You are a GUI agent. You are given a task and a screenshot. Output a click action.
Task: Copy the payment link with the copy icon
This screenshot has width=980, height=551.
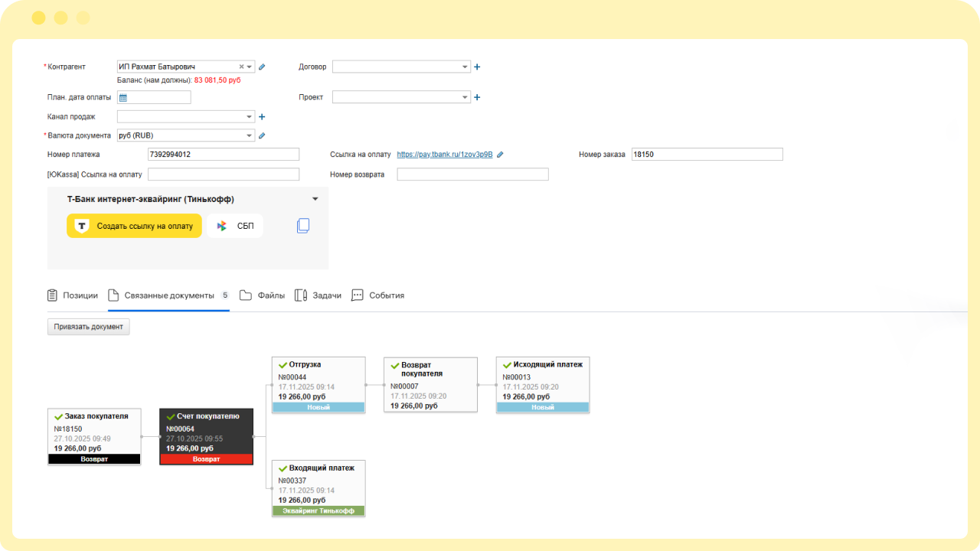303,226
